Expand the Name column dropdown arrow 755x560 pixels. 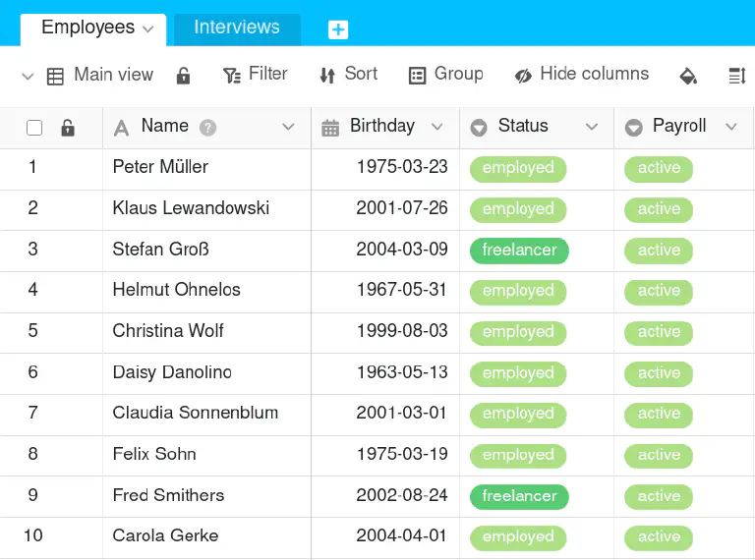(x=288, y=127)
